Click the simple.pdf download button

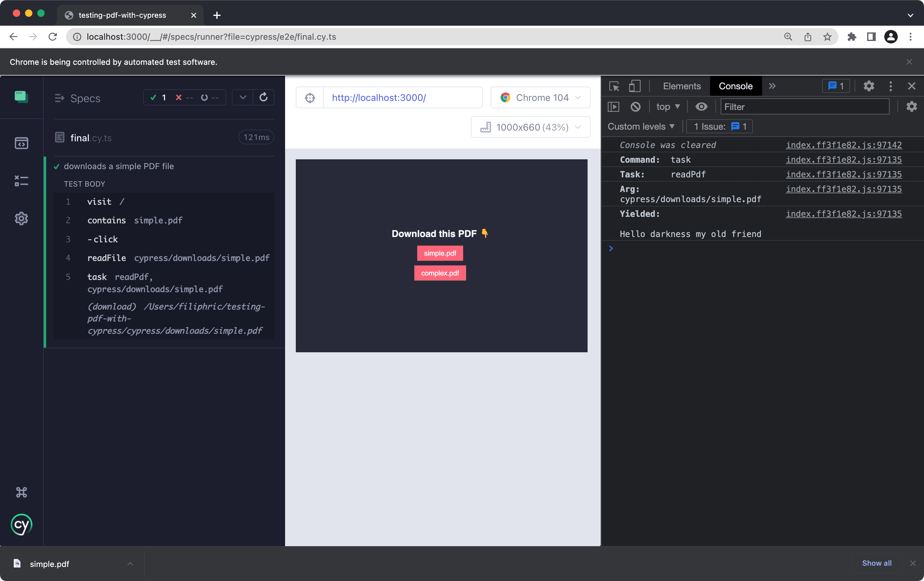pyautogui.click(x=440, y=253)
